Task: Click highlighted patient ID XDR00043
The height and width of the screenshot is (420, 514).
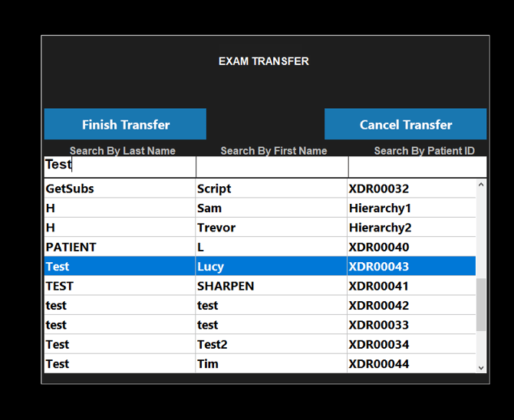Action: 411,267
